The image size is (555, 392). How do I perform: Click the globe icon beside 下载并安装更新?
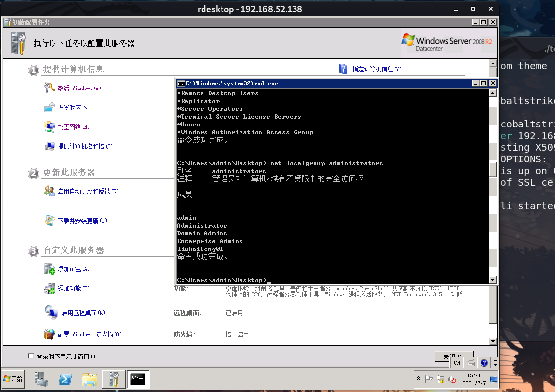49,221
